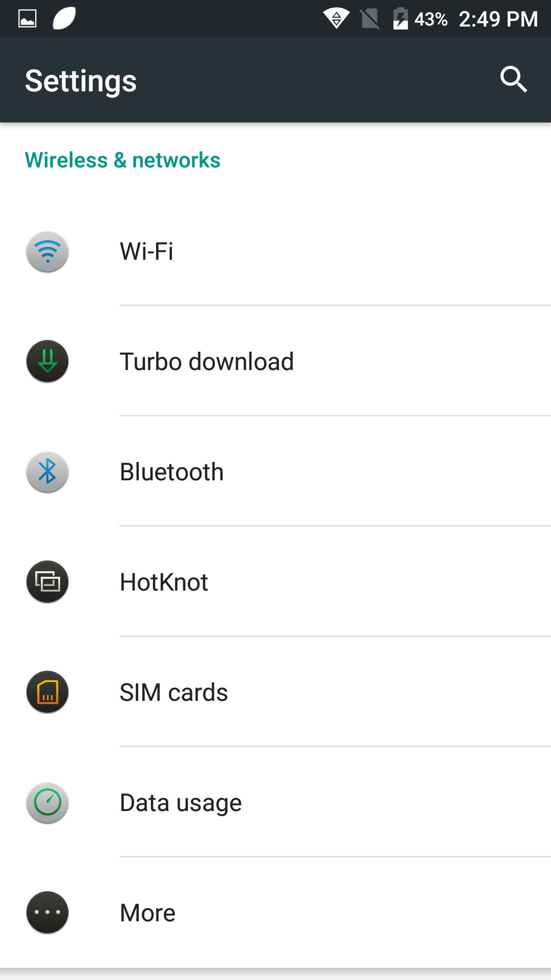Viewport: 551px width, 980px height.
Task: Select the HotKnot label
Action: pyautogui.click(x=164, y=582)
